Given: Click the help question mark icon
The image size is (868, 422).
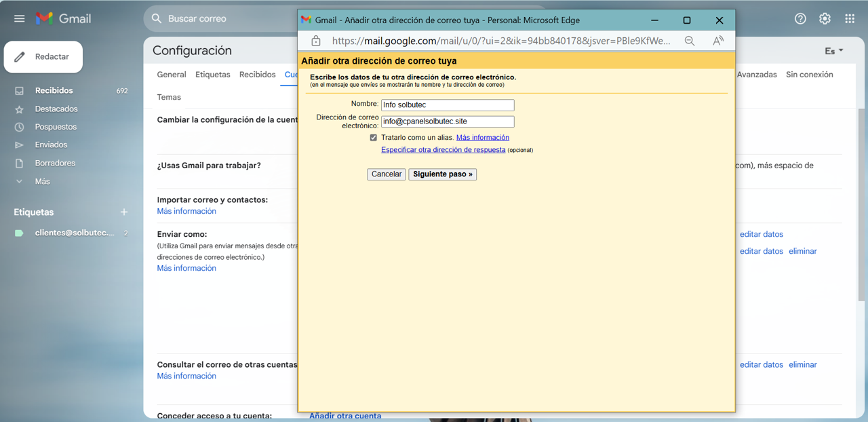Looking at the screenshot, I should click(x=800, y=18).
